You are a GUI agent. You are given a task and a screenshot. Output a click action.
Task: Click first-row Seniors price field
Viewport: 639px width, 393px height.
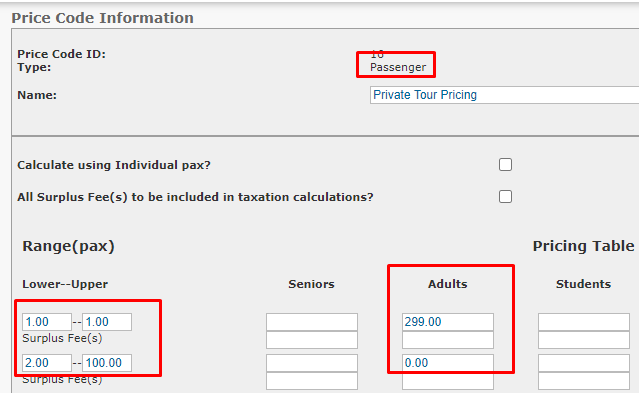click(312, 322)
